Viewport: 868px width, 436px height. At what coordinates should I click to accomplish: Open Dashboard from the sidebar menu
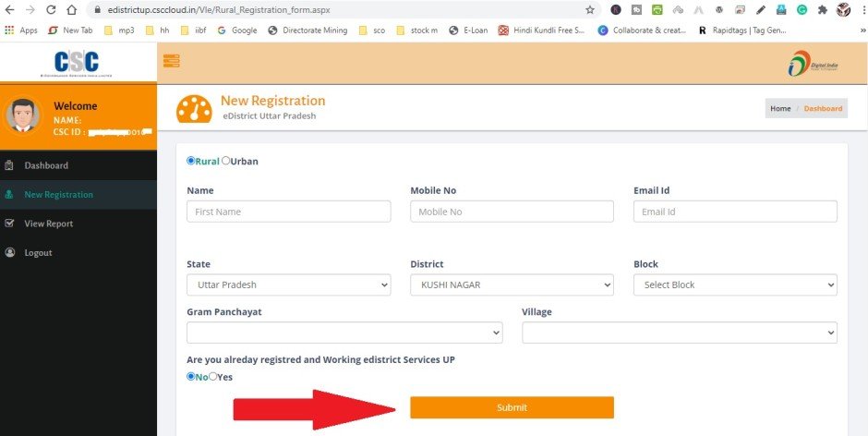pyautogui.click(x=46, y=165)
